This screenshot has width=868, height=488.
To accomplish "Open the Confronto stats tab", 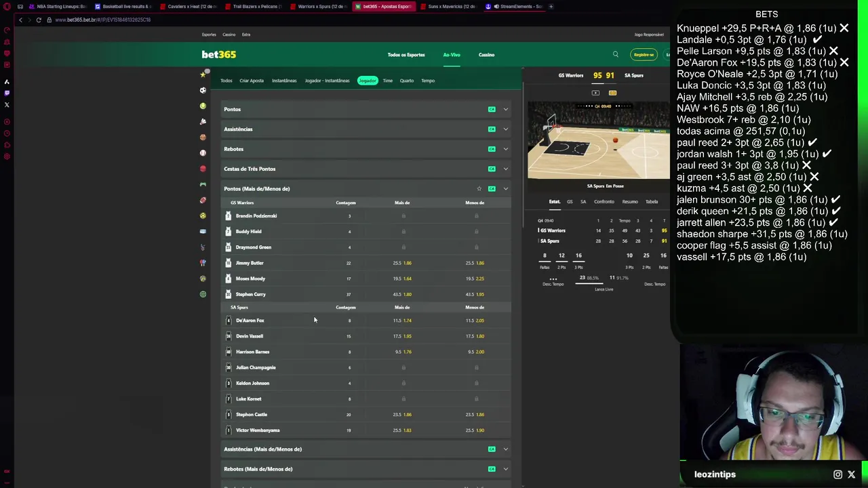I will [604, 201].
